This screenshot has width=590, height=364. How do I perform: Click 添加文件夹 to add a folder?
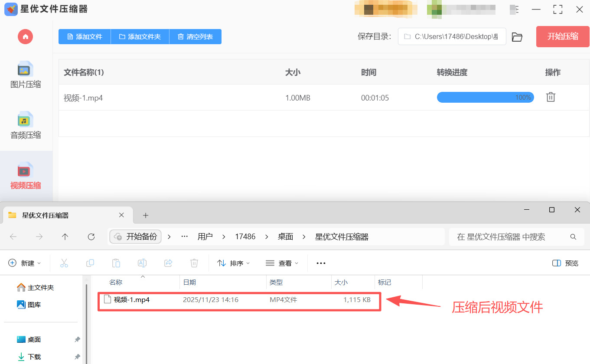[x=140, y=37]
